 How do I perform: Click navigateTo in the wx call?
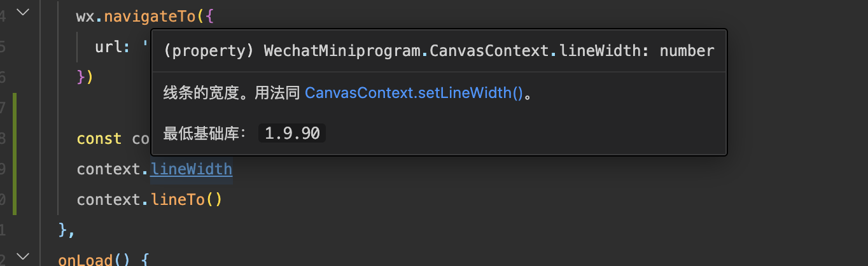(150, 17)
